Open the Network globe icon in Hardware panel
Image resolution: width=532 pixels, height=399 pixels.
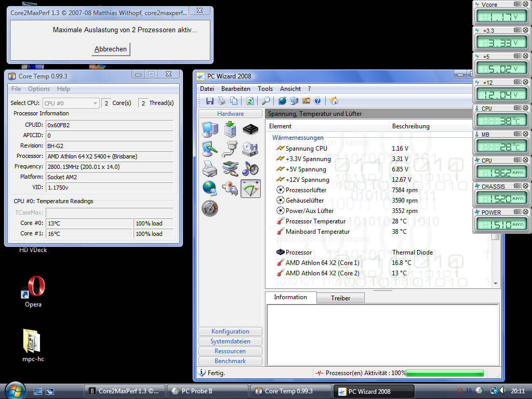[210, 188]
